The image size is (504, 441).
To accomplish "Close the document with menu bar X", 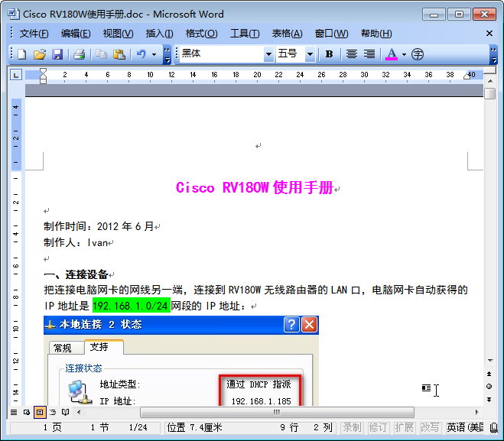I will point(489,33).
